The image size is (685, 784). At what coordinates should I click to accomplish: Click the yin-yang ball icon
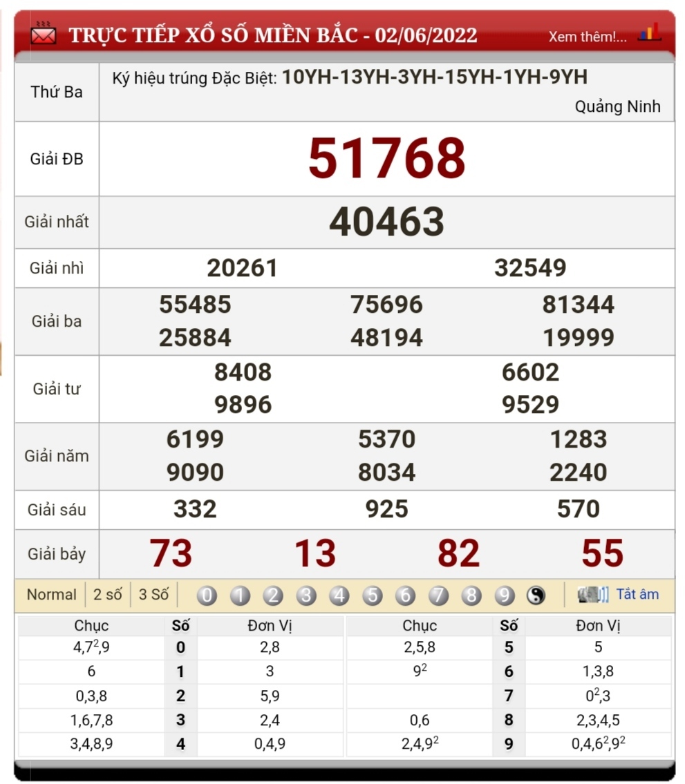[536, 595]
